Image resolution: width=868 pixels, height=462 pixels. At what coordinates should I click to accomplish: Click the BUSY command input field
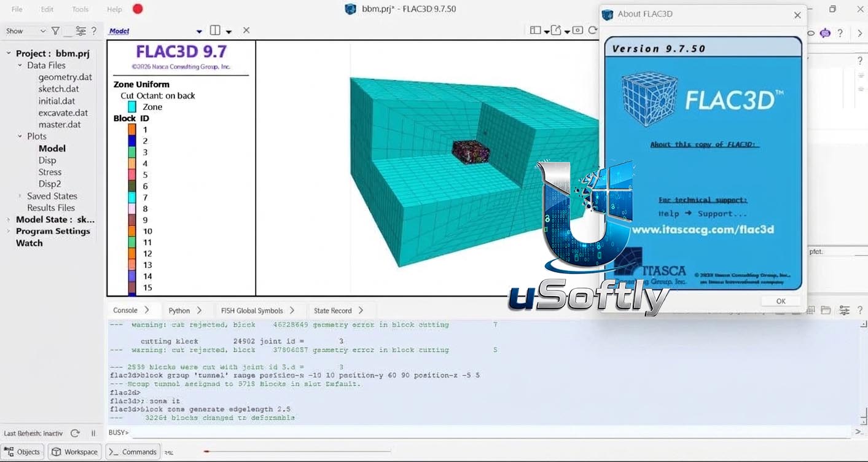(491, 433)
